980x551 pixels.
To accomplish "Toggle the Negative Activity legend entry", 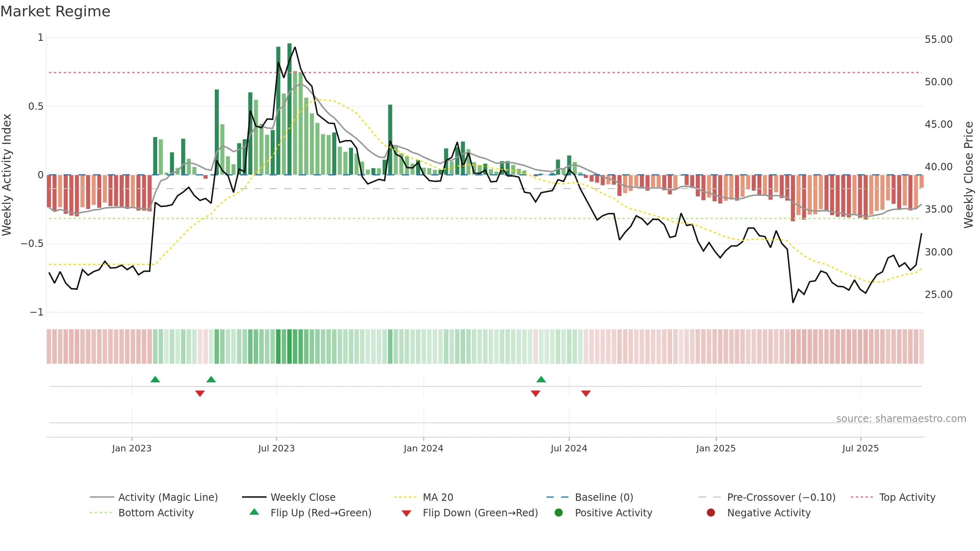I will (759, 513).
